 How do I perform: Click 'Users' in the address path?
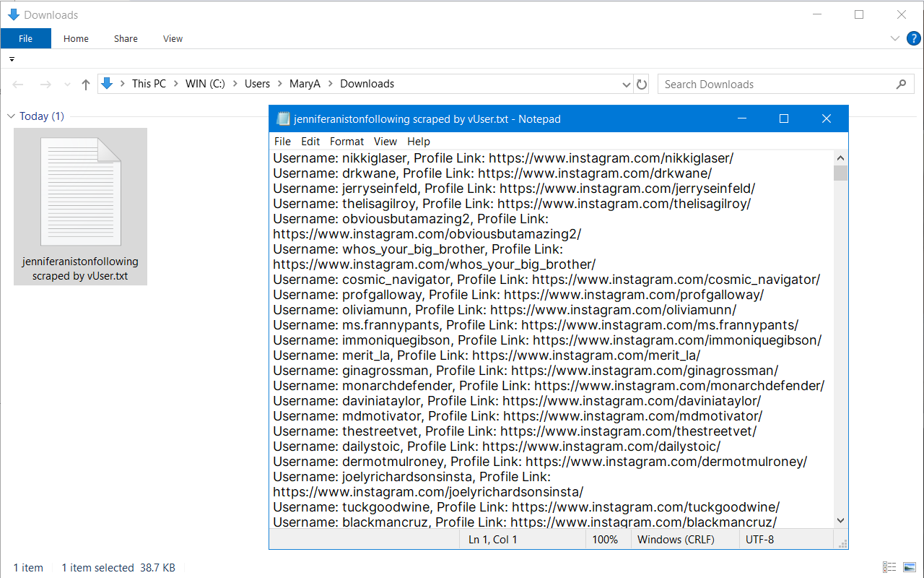(257, 84)
